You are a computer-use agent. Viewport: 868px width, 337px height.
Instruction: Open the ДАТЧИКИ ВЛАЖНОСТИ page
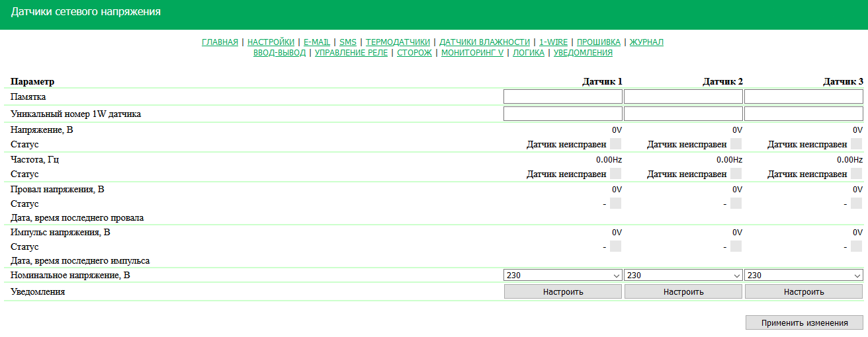(x=484, y=42)
